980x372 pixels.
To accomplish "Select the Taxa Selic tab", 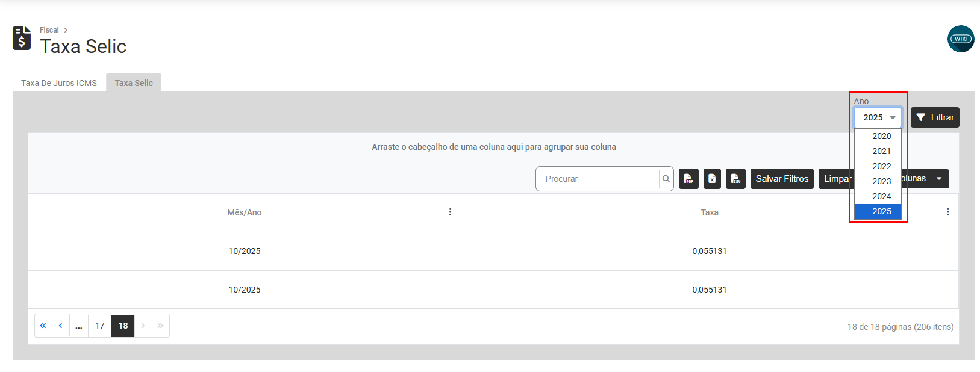I will pyautogui.click(x=134, y=83).
